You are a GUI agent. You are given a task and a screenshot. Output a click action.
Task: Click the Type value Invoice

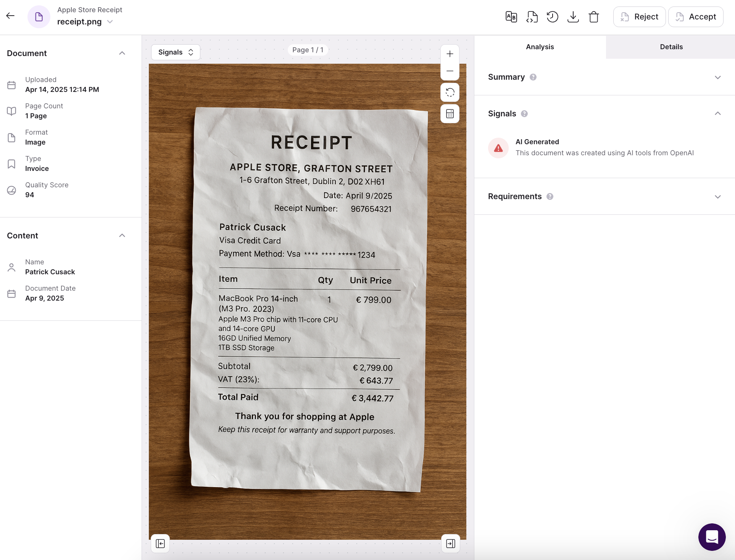click(x=37, y=169)
